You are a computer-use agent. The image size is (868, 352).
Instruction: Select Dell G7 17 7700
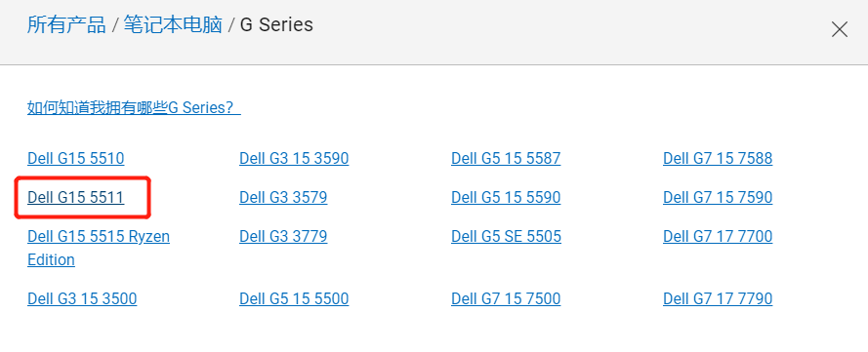718,237
